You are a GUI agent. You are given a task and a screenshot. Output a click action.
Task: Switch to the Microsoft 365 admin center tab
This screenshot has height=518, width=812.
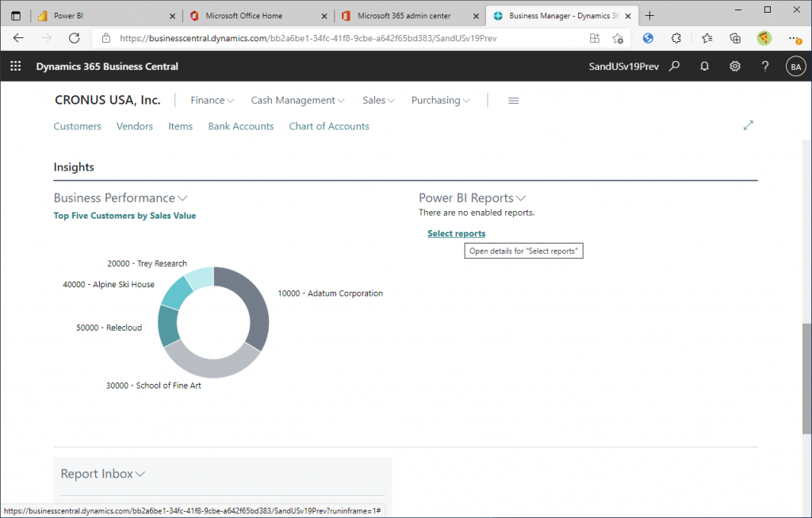pyautogui.click(x=409, y=16)
